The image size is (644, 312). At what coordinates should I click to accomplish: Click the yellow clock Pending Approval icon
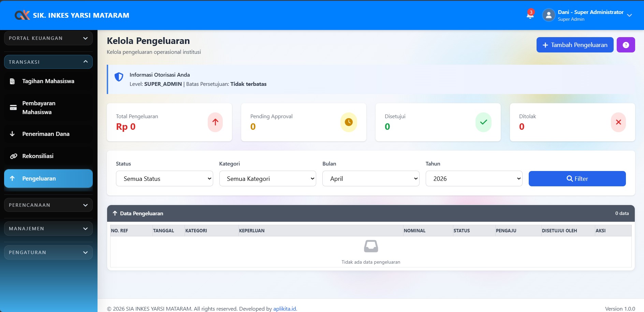pos(348,122)
